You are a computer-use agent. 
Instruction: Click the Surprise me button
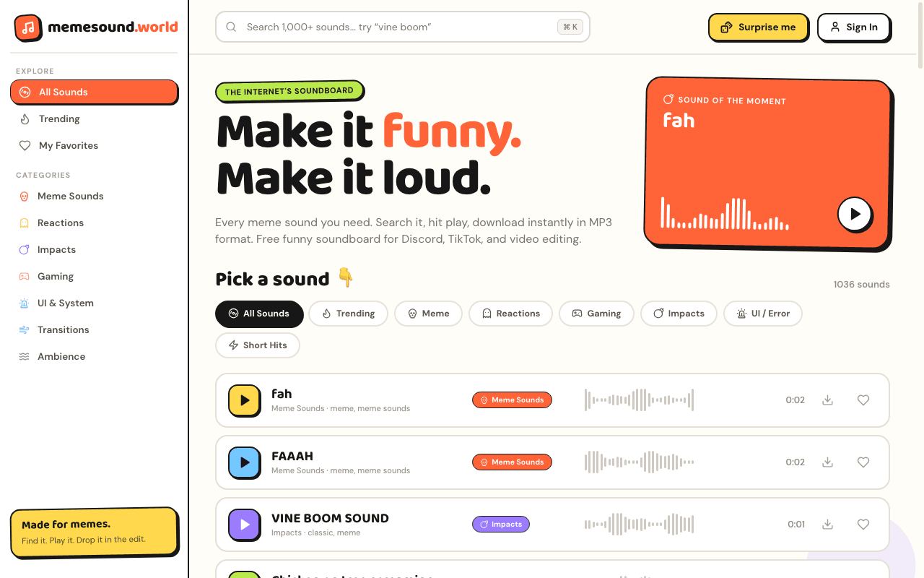[758, 27]
